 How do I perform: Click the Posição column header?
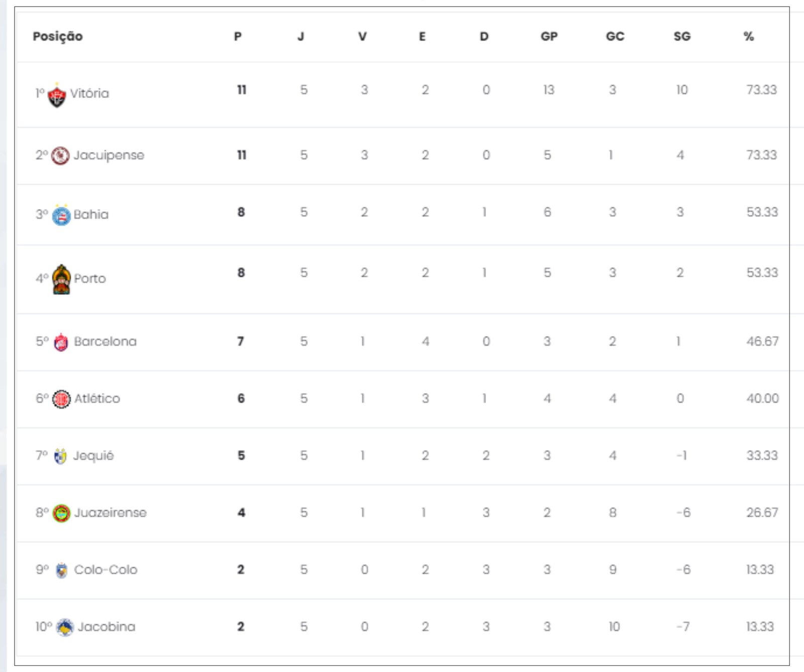coord(58,37)
